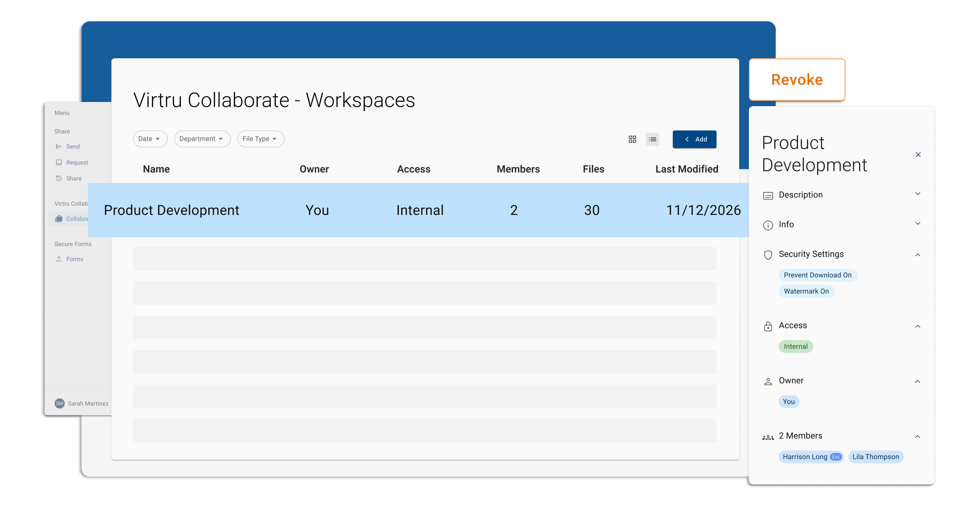The height and width of the screenshot is (509, 980).
Task: Click the Send arrow icon in sidebar
Action: point(58,146)
